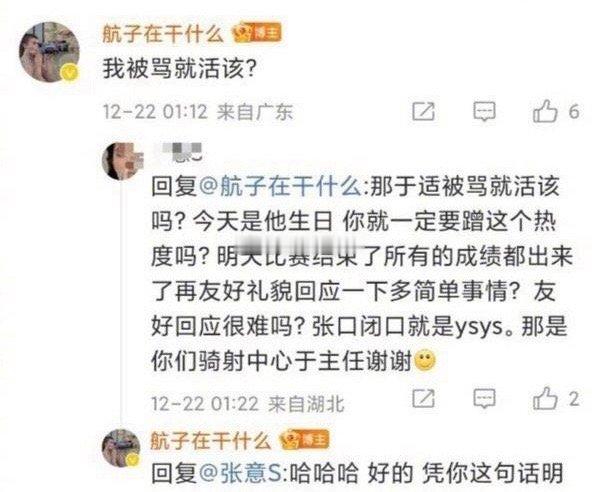Click the share icon on the first comment
The width and height of the screenshot is (599, 492).
(x=423, y=112)
